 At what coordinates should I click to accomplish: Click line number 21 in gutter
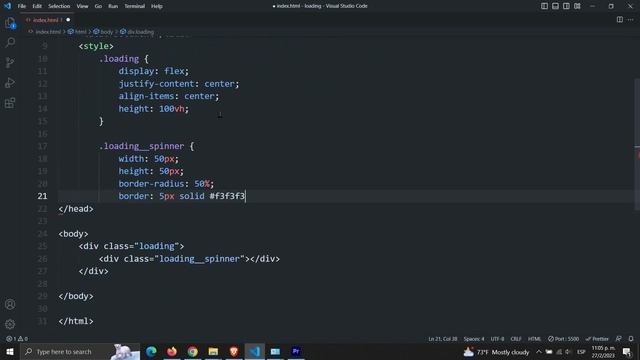pos(42,196)
